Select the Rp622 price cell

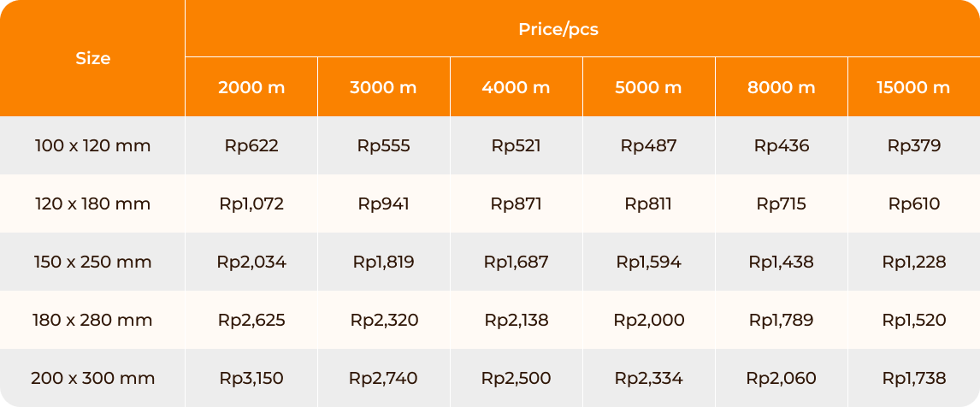251,145
